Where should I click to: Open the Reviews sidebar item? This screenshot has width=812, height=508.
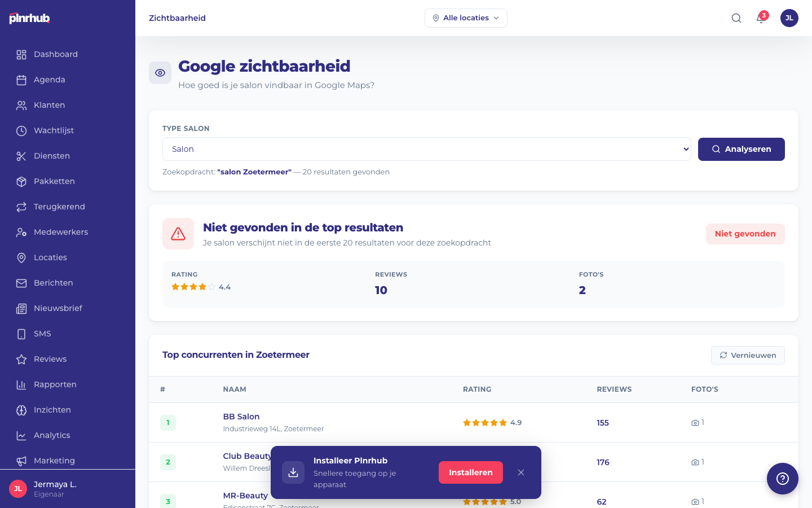click(50, 359)
